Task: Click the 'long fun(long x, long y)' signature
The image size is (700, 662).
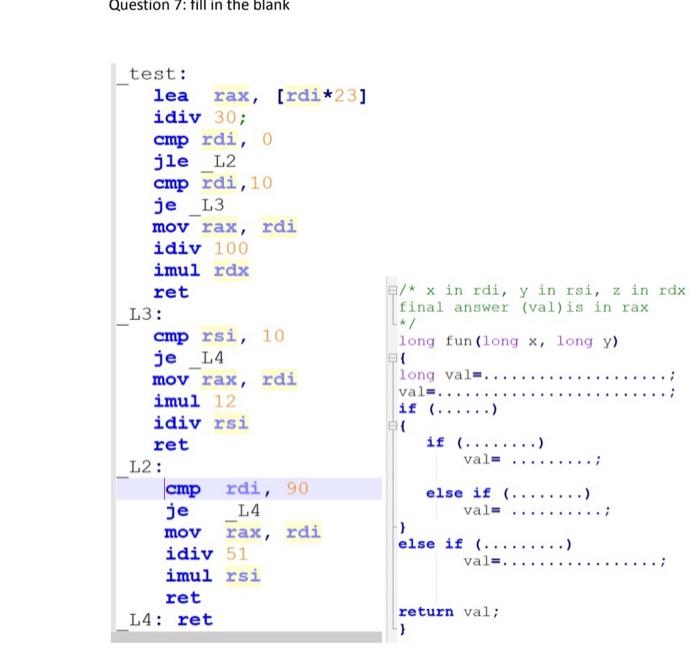Action: pyautogui.click(x=508, y=341)
